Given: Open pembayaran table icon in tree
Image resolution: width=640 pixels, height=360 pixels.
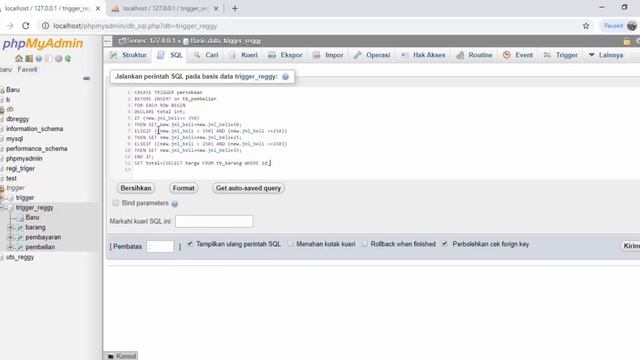Looking at the screenshot, I should 20,237.
